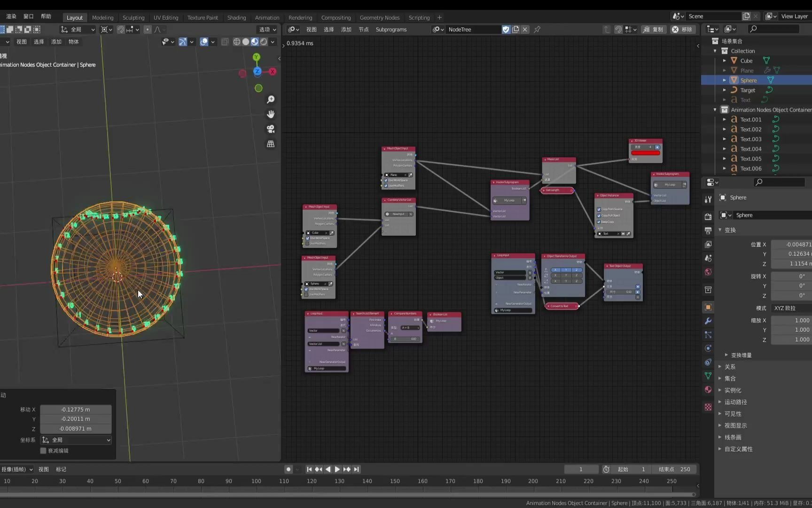
Task: Activate the hand pan view tool
Action: pyautogui.click(x=271, y=114)
